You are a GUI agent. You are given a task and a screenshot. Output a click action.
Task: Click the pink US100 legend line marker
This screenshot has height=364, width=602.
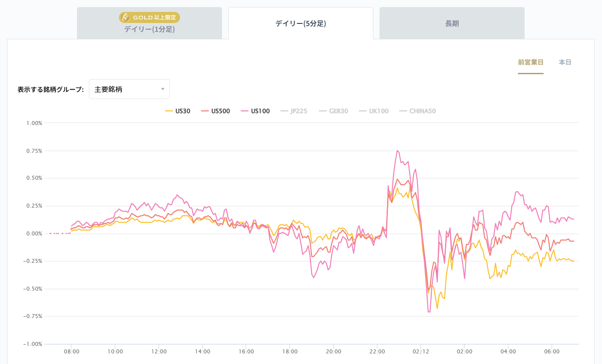[x=244, y=111]
